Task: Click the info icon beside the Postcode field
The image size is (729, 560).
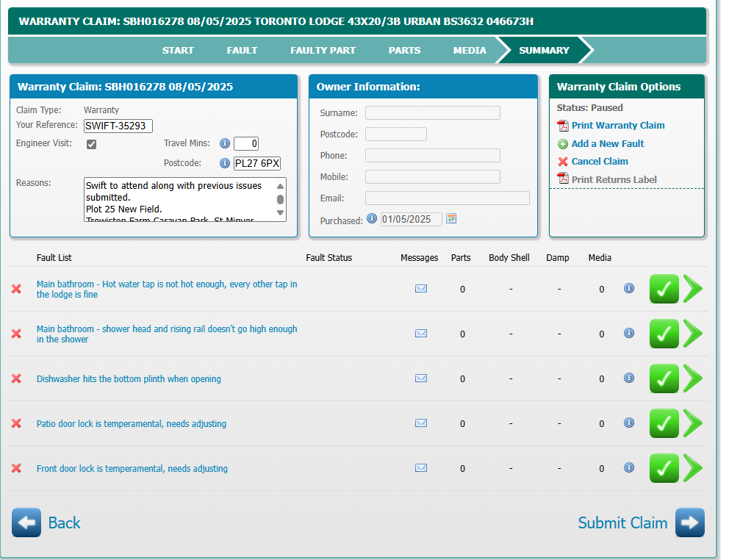Action: click(x=225, y=163)
